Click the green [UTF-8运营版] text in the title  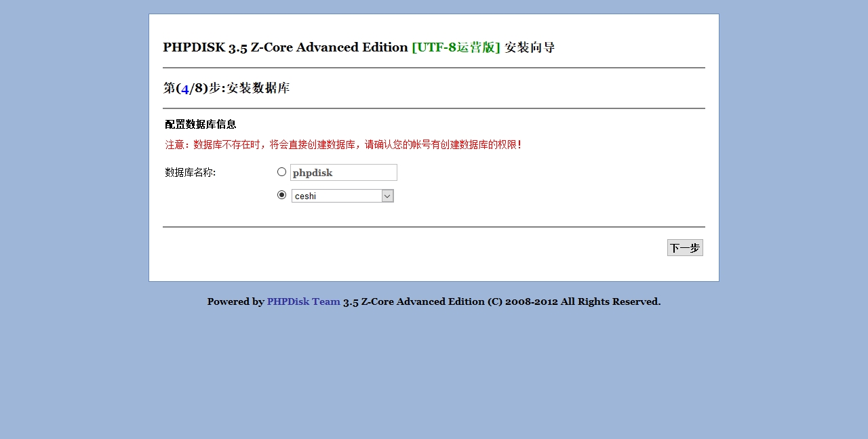[456, 47]
